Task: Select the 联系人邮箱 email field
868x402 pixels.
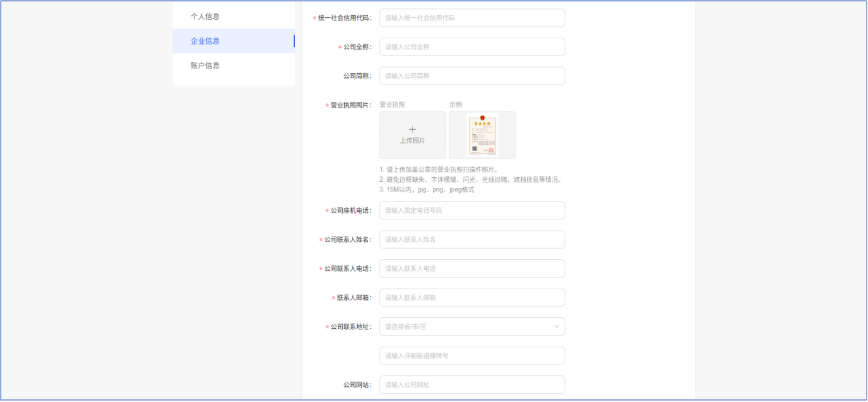Action: pyautogui.click(x=471, y=297)
